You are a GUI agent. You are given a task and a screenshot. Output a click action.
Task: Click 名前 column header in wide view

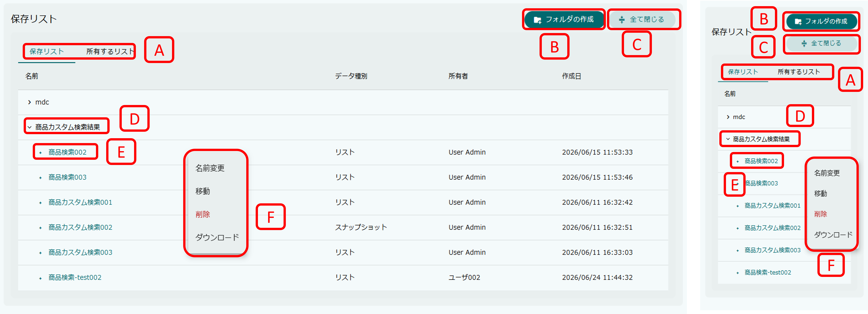point(32,76)
